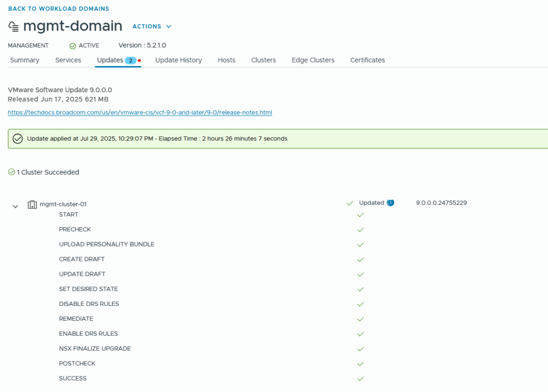
Task: Click the Updates tab count badge
Action: [x=131, y=60]
